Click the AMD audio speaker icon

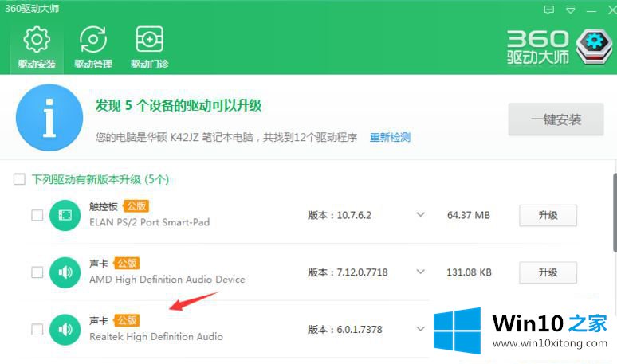click(65, 272)
